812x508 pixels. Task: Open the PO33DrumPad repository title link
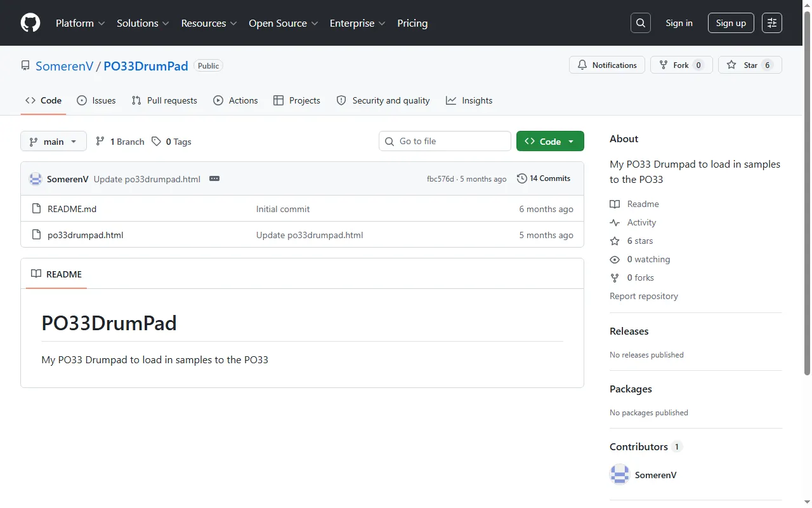[146, 66]
